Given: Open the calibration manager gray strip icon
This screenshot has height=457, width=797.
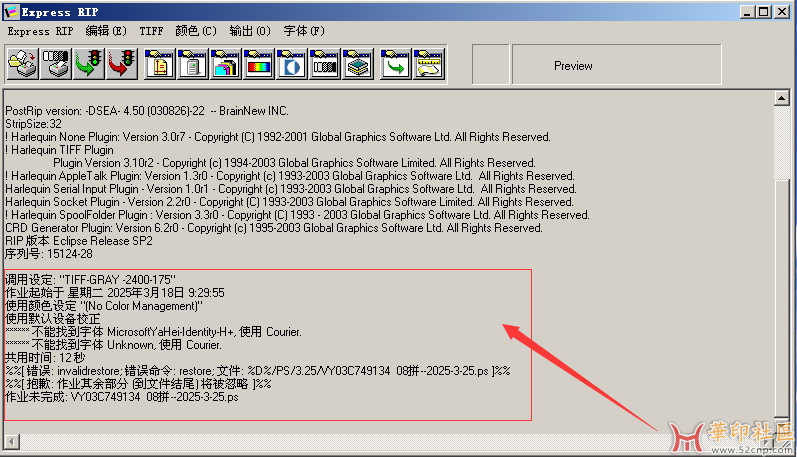Looking at the screenshot, I should pyautogui.click(x=325, y=64).
